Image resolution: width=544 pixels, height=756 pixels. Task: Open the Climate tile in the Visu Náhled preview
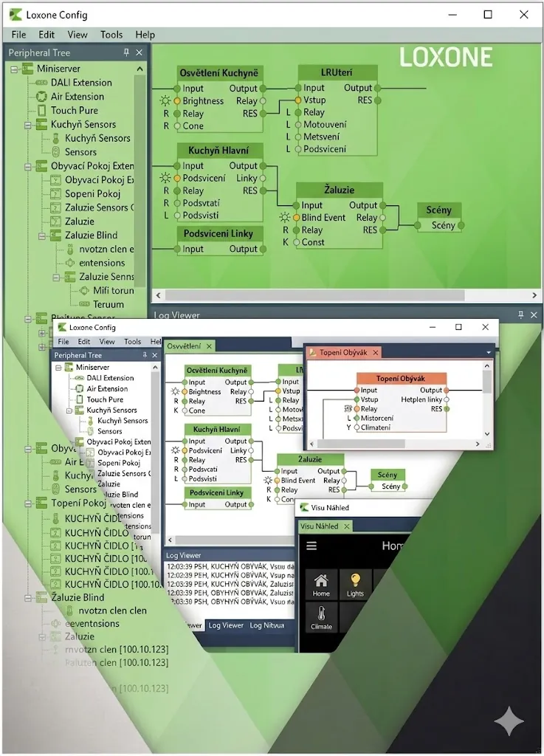pos(321,618)
